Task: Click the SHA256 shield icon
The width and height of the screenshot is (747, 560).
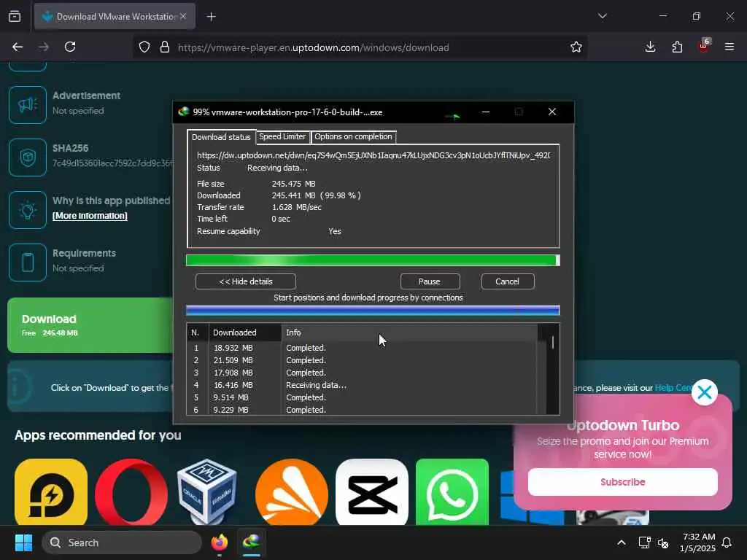Action: click(x=28, y=157)
